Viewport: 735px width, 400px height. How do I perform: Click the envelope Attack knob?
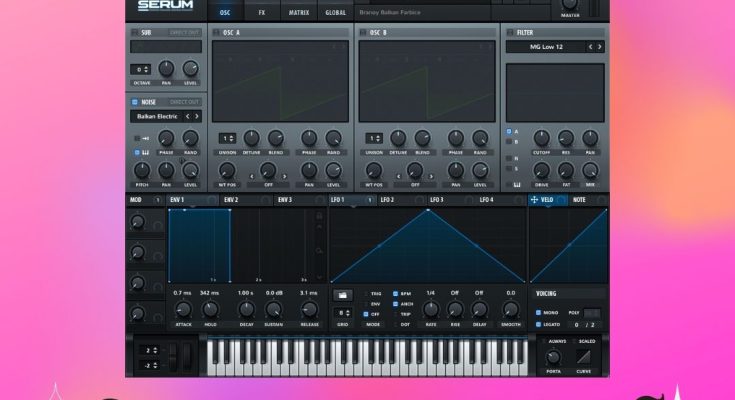click(x=182, y=309)
